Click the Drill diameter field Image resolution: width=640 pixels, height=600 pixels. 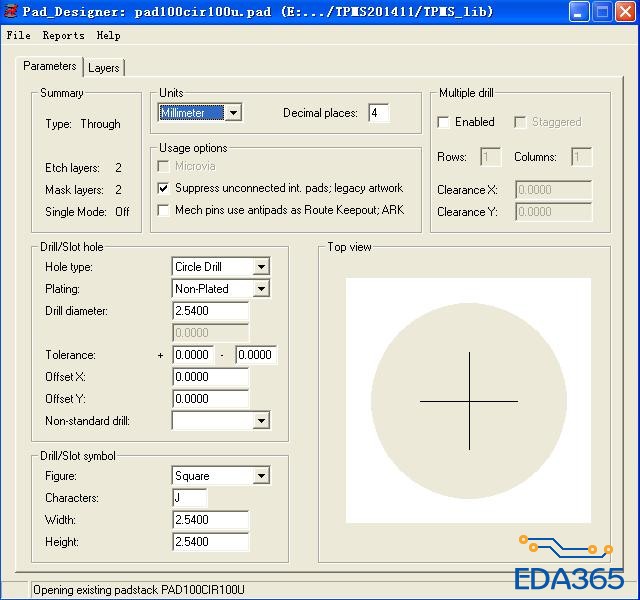tap(211, 311)
